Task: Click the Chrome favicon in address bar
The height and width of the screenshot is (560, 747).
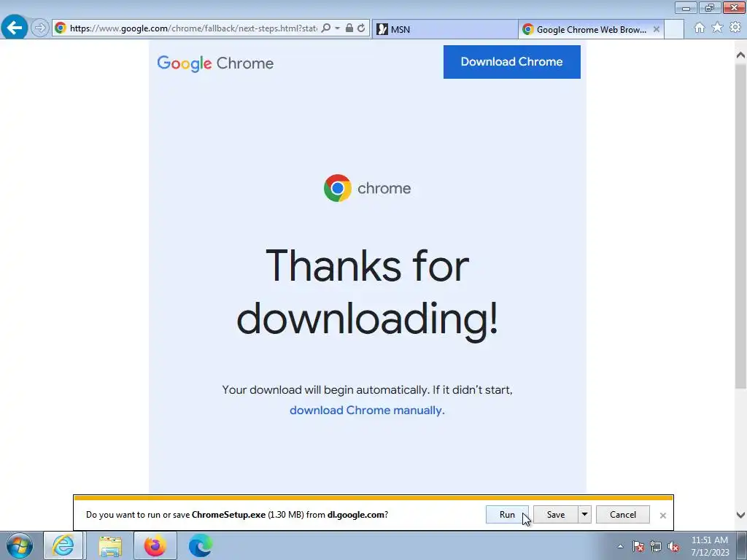Action: click(x=61, y=28)
